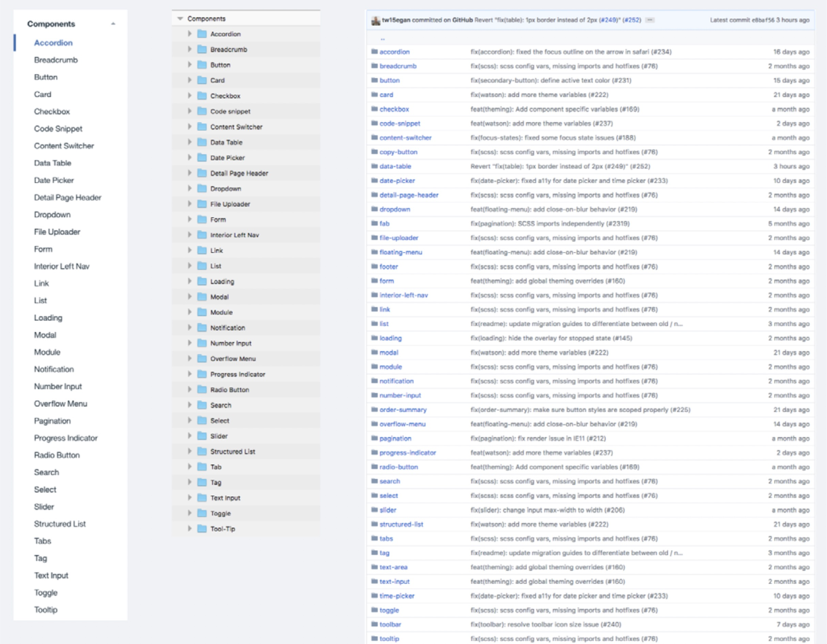827x644 pixels.
Task: Select Overflow Menu tree row label
Action: click(233, 359)
